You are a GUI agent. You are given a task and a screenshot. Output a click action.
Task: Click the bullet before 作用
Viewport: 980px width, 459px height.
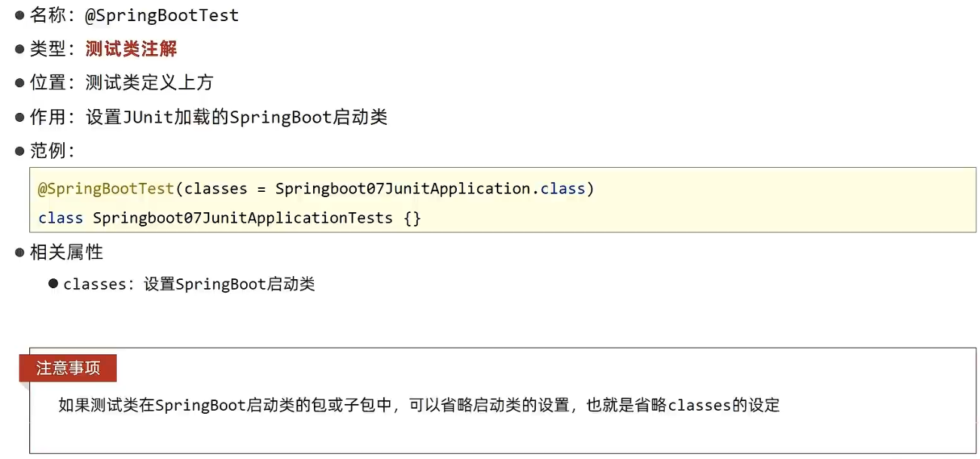point(20,117)
